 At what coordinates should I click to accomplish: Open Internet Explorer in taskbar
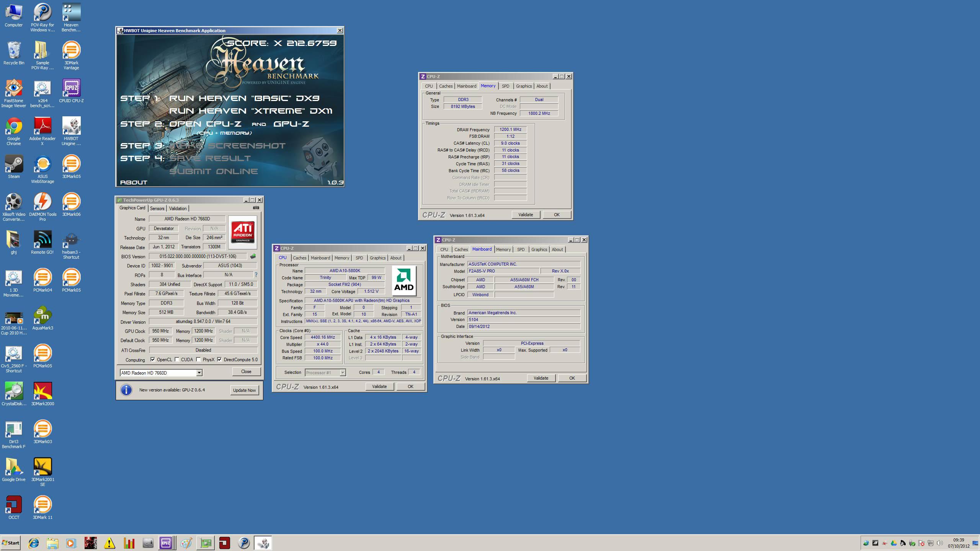[34, 543]
